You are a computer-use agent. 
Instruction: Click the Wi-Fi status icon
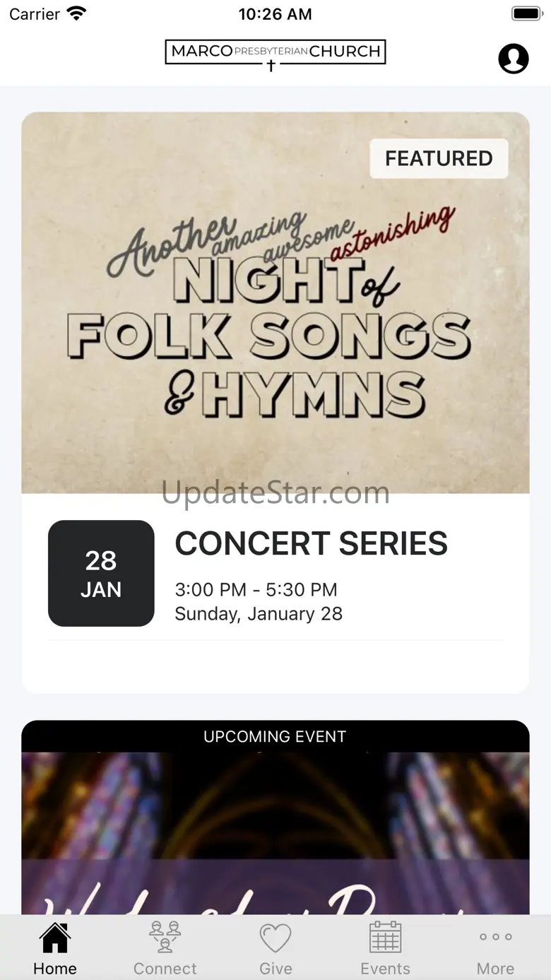point(76,13)
